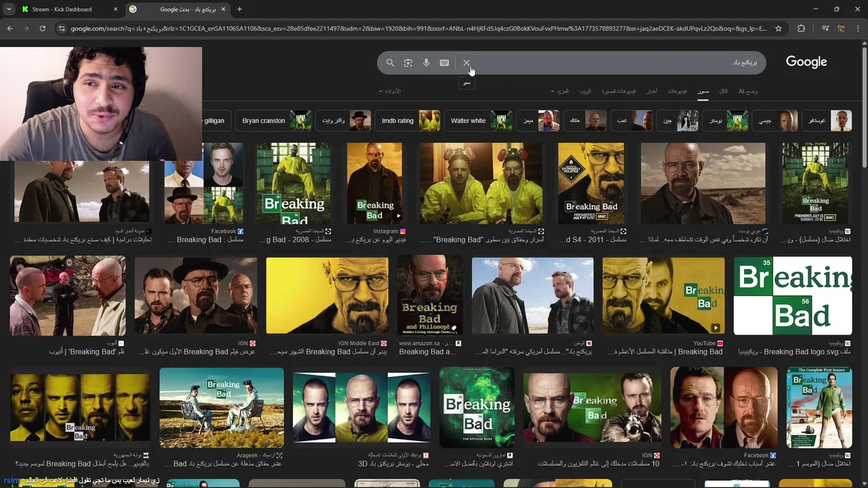868x488 pixels.
Task: View site information icon in address bar
Action: (62, 28)
